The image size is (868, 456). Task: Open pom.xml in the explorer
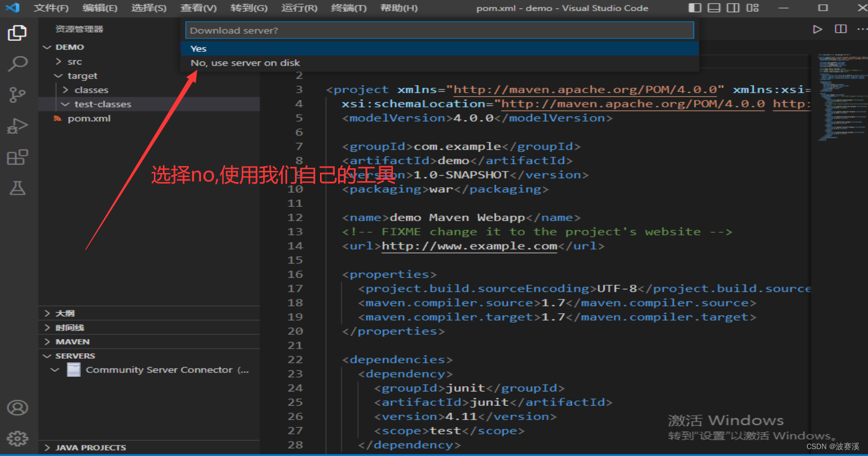point(89,118)
